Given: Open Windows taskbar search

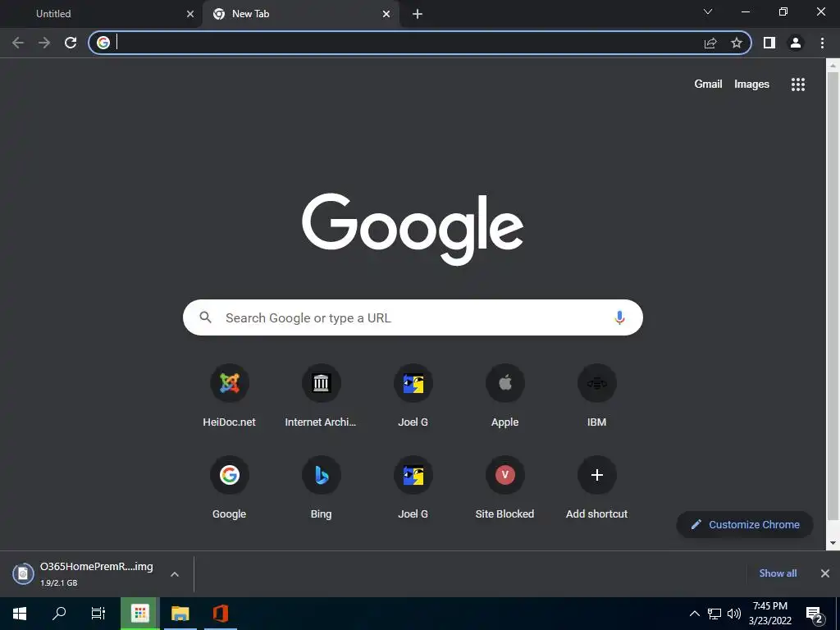Looking at the screenshot, I should pos(59,614).
